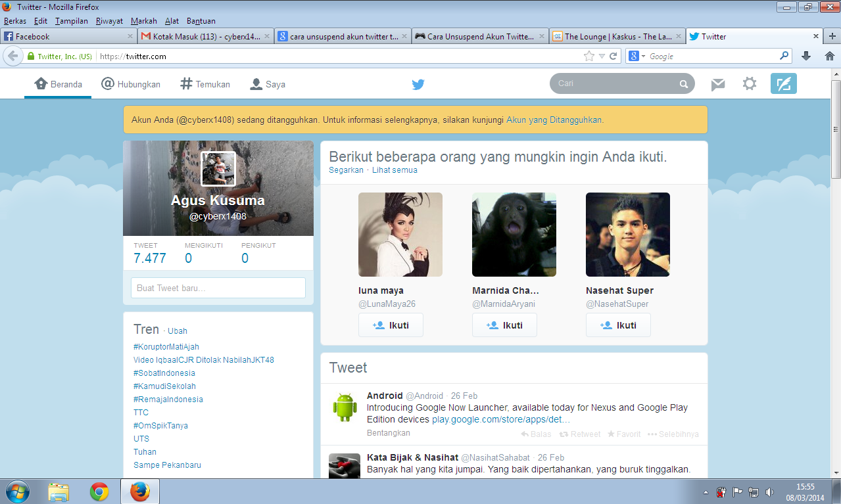Screen dimensions: 841x504
Task: Reply with Balas on Android tweet
Action: click(x=536, y=434)
